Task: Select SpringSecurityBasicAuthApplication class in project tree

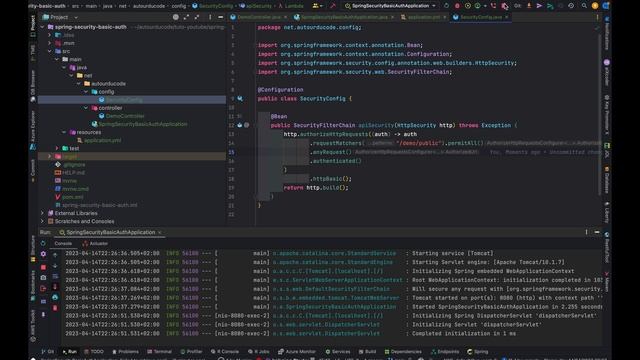Action: coord(143,124)
